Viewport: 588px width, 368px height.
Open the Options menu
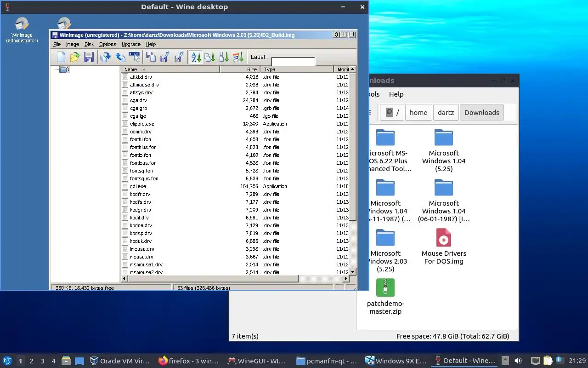tap(107, 44)
